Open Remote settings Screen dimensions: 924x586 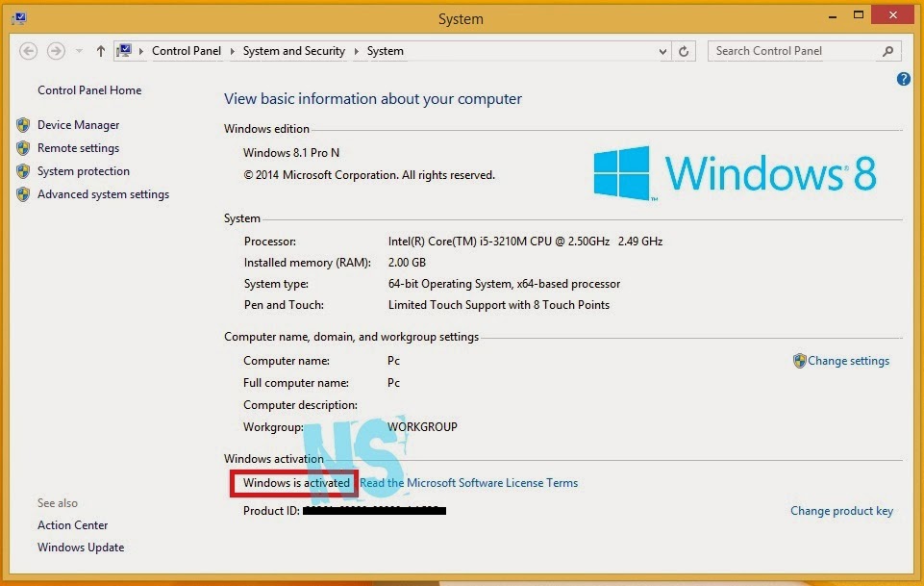point(79,148)
